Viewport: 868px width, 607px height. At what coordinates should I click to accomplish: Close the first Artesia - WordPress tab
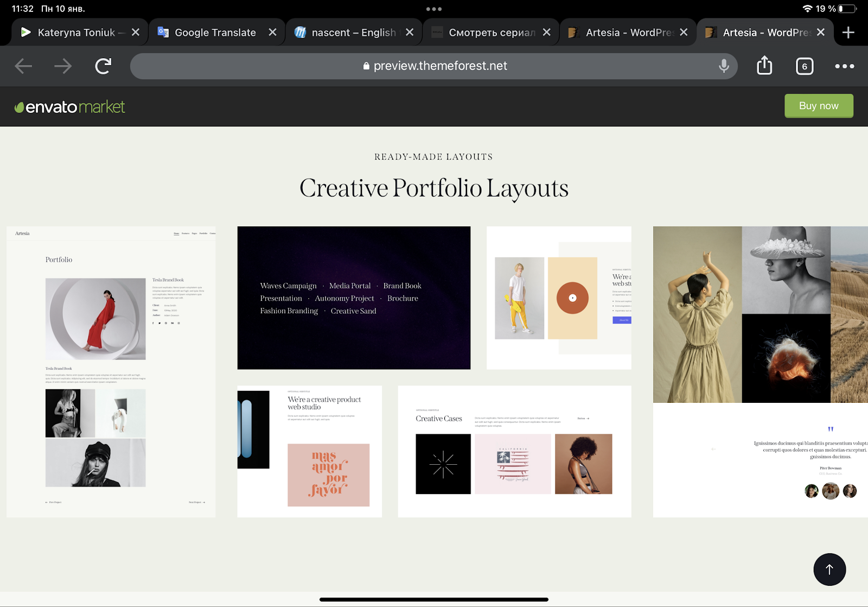pos(684,33)
